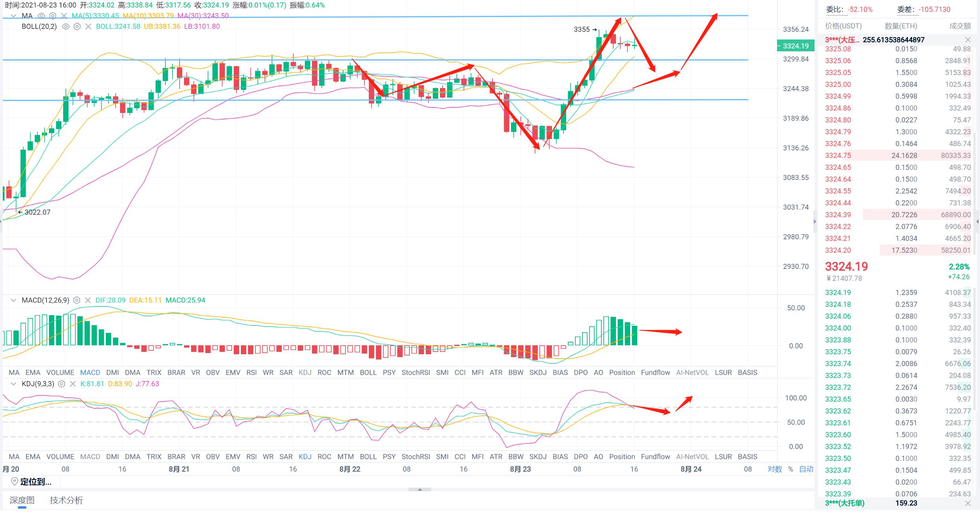980x513 pixels.
Task: Toggle MA indicator visibility eye icon
Action: tap(41, 16)
